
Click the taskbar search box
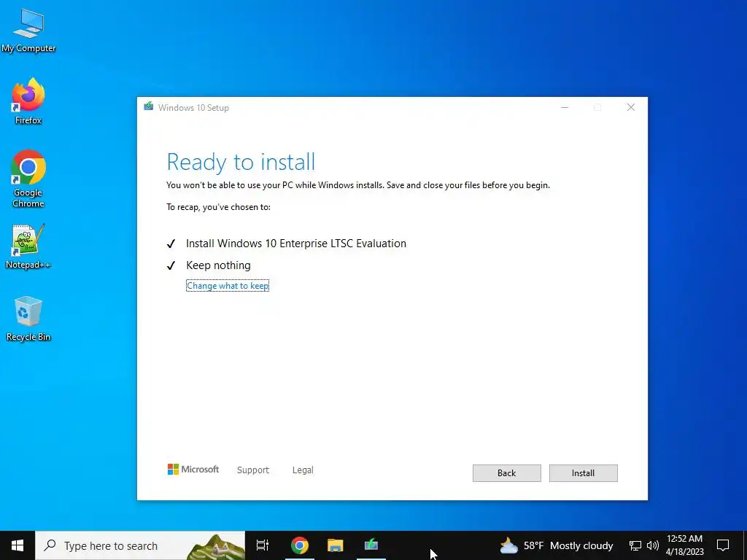click(x=140, y=545)
